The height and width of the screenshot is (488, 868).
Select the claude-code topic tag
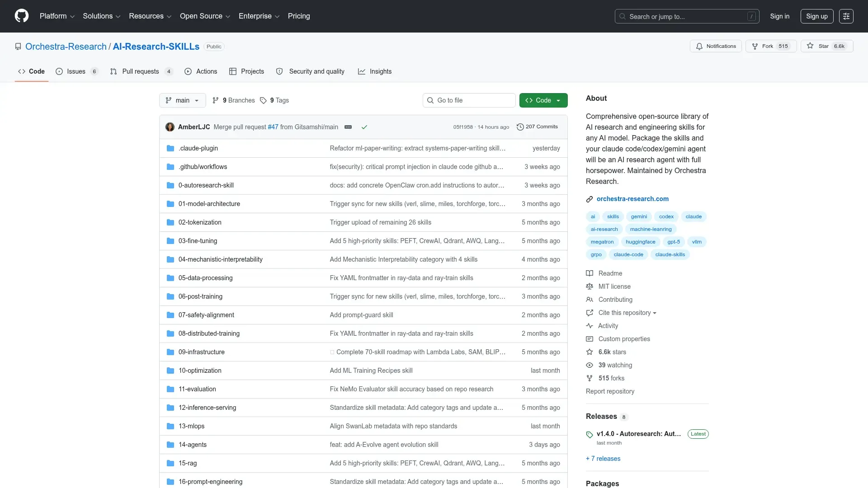(x=628, y=254)
